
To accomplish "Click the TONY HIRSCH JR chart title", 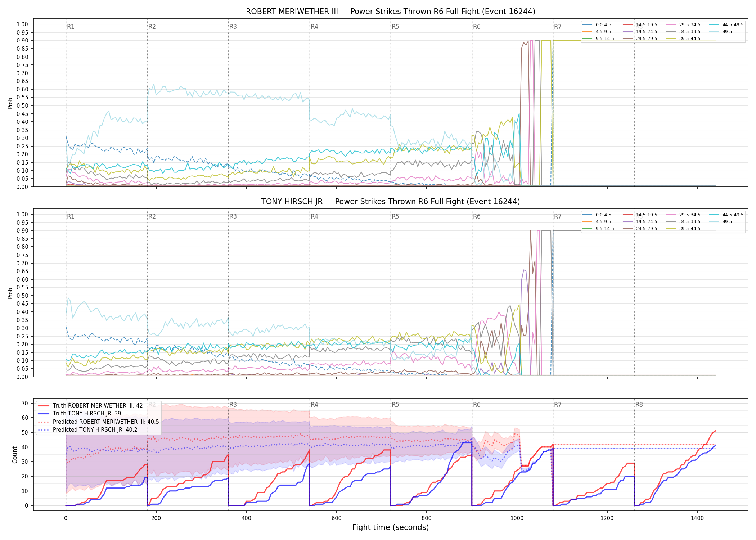I will point(391,202).
